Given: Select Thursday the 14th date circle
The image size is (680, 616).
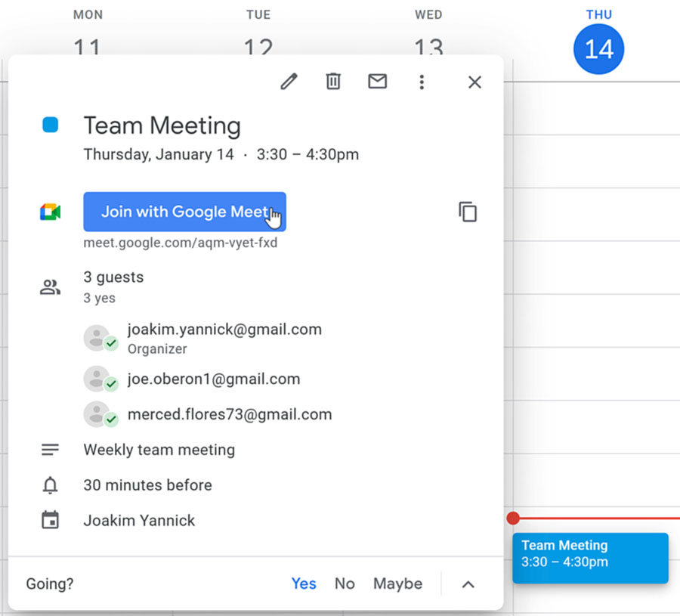Looking at the screenshot, I should 598,48.
